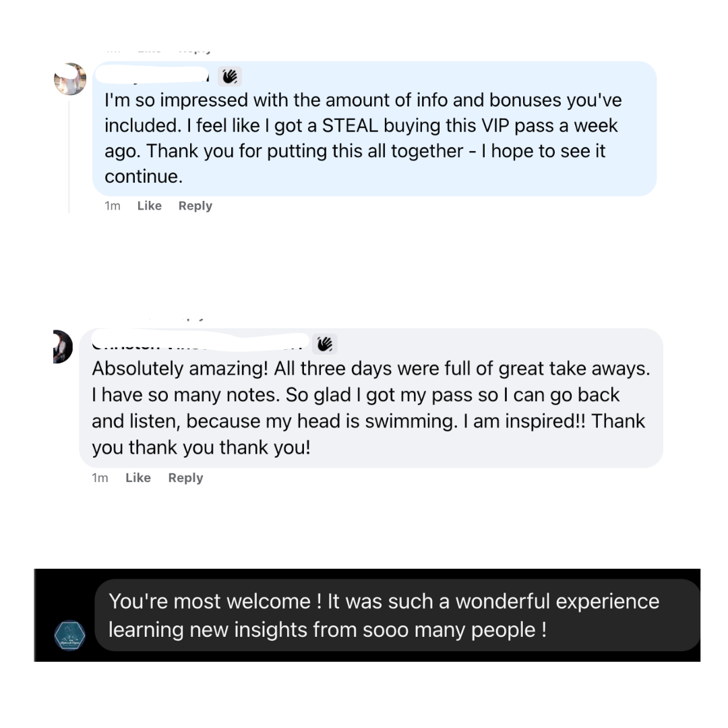Open the first commenter's profile picture

click(70, 79)
